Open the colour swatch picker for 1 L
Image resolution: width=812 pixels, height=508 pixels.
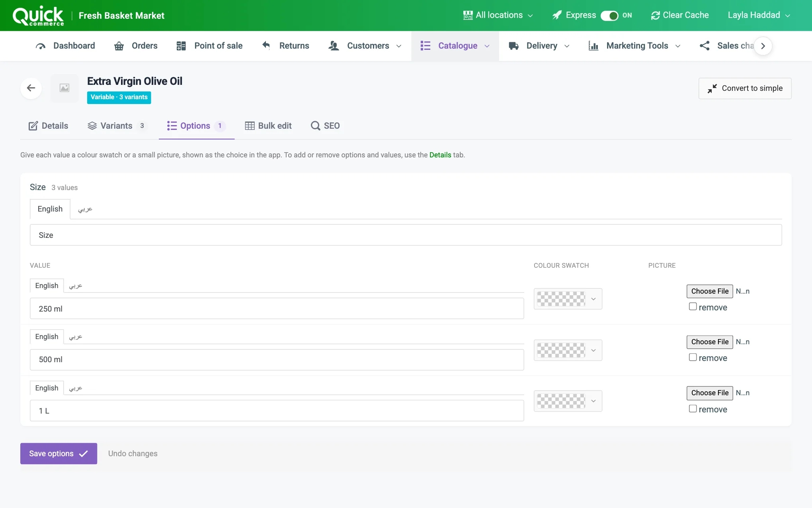point(568,401)
